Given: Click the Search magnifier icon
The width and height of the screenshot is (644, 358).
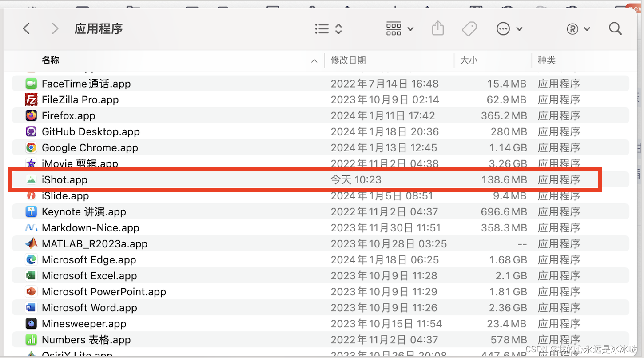Looking at the screenshot, I should [615, 29].
